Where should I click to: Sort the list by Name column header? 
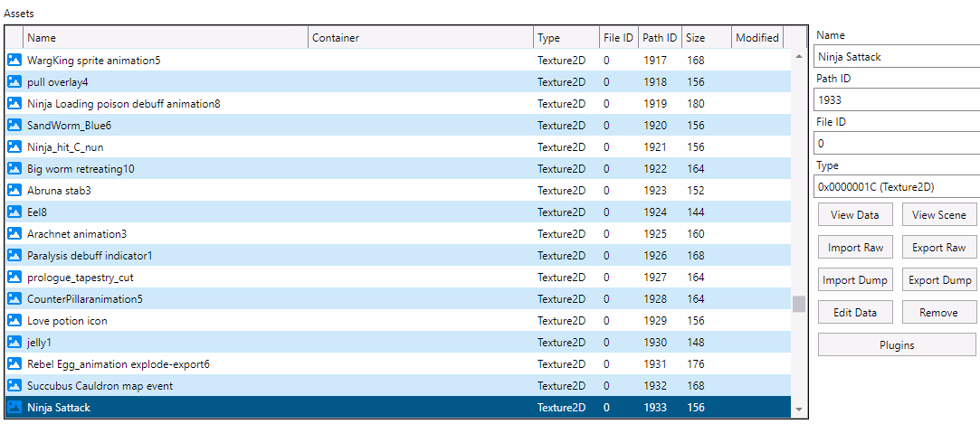click(165, 38)
